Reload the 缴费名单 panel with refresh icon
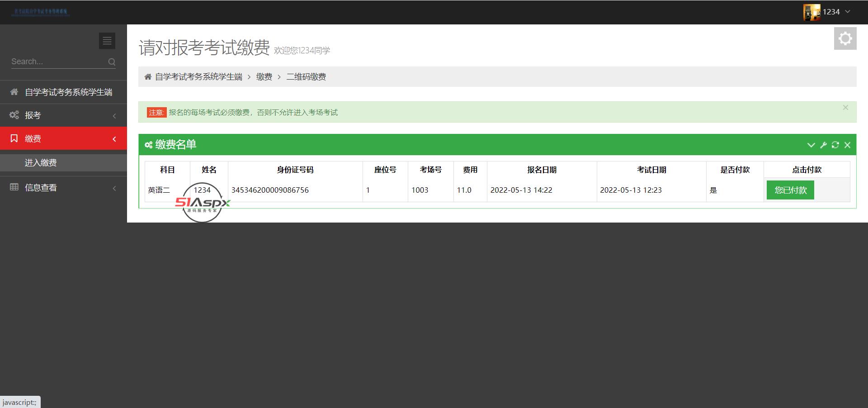 (835, 145)
